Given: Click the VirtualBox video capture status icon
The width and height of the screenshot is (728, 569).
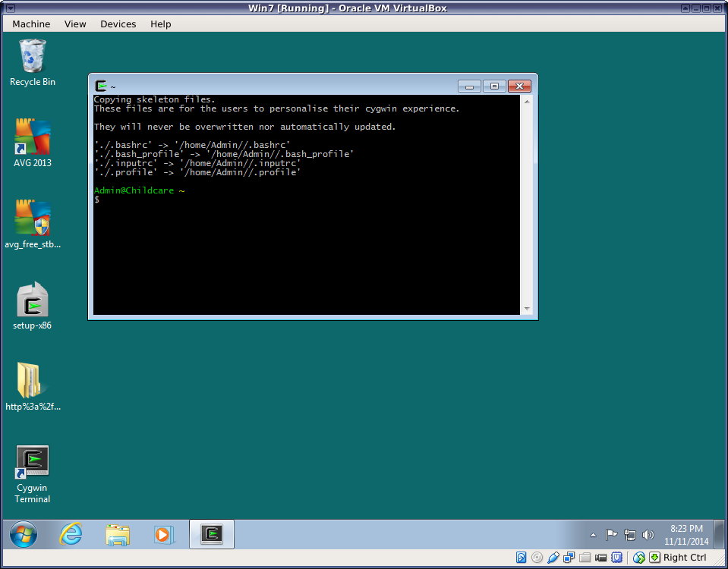Looking at the screenshot, I should pos(600,558).
